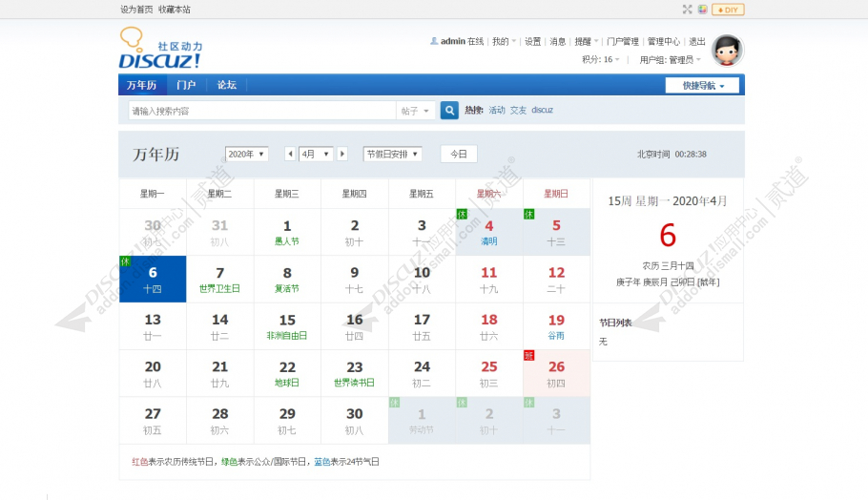Expand the 我的 menu
The width and height of the screenshot is (868, 500).
click(x=504, y=42)
